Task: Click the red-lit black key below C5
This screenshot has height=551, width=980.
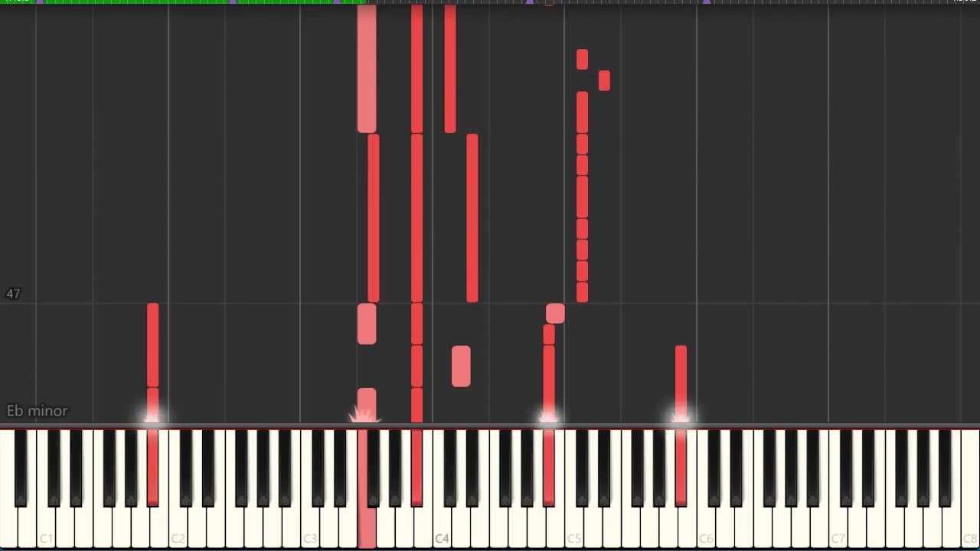Action: [549, 468]
